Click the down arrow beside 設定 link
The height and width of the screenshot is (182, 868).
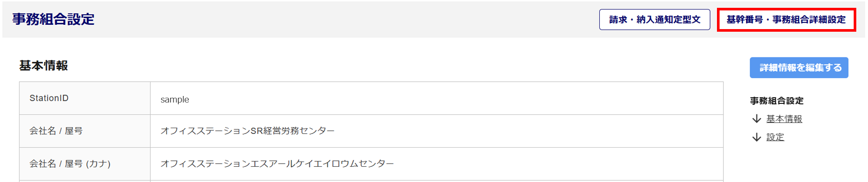click(x=756, y=137)
